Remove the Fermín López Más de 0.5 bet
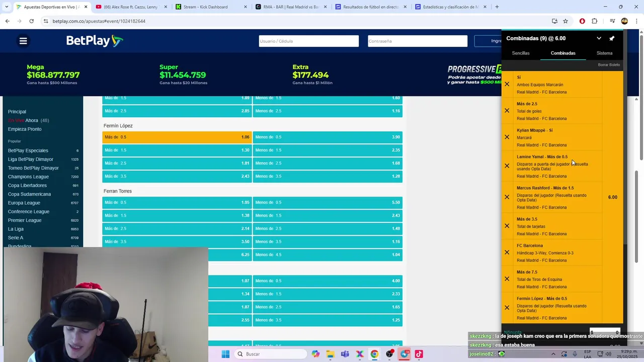The height and width of the screenshot is (362, 644). pyautogui.click(x=507, y=308)
